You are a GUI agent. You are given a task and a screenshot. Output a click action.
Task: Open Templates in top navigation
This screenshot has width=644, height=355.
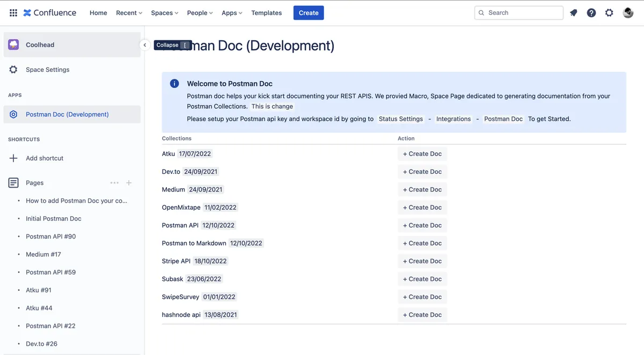[x=266, y=13]
